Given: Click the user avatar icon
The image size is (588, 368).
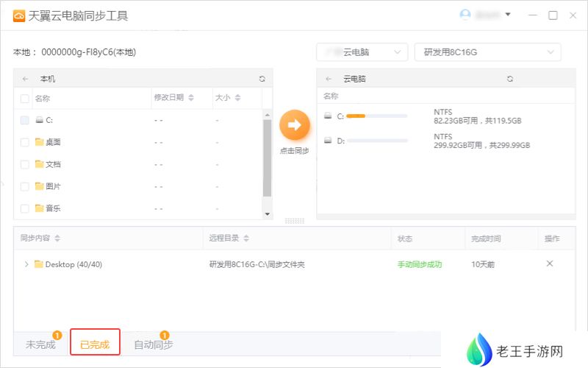Looking at the screenshot, I should [465, 15].
